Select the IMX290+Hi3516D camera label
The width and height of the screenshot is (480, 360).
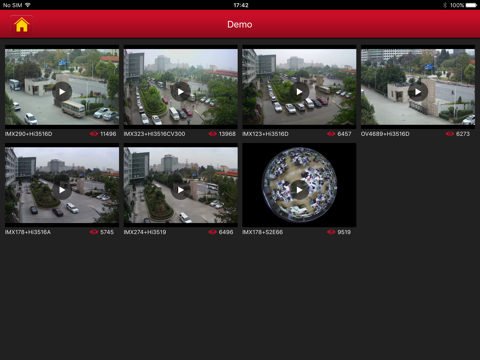click(x=28, y=134)
